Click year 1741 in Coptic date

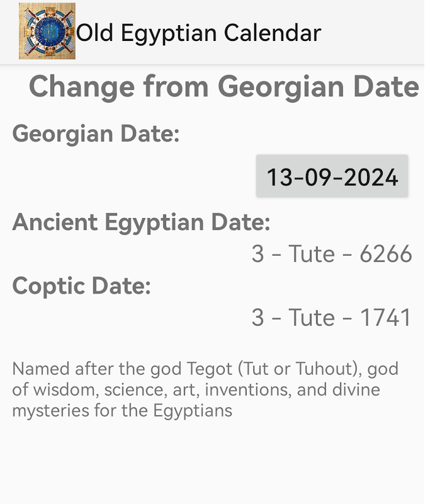point(385,318)
